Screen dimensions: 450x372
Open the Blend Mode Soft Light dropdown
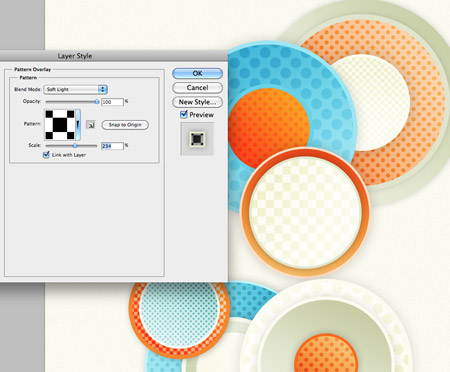tap(76, 89)
